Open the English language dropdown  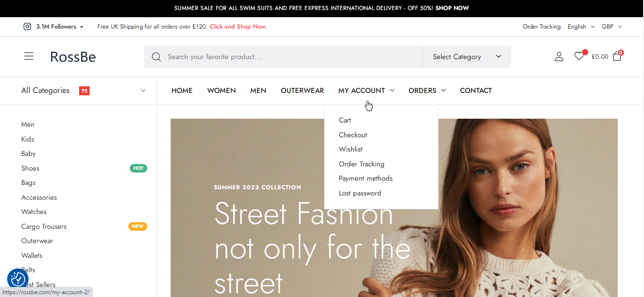581,27
